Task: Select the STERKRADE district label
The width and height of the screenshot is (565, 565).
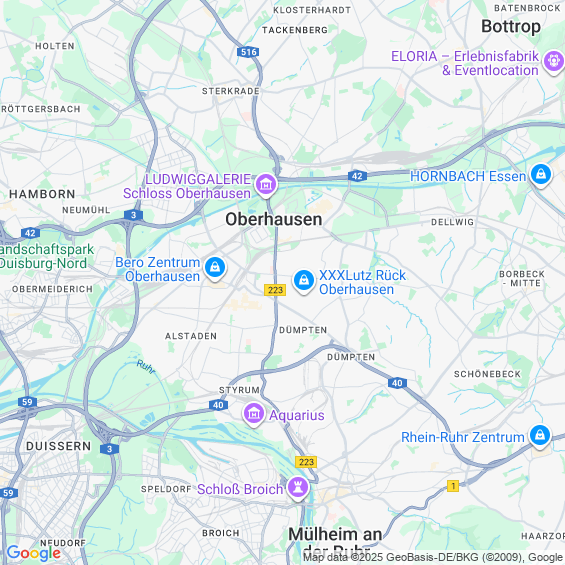Action: (231, 91)
